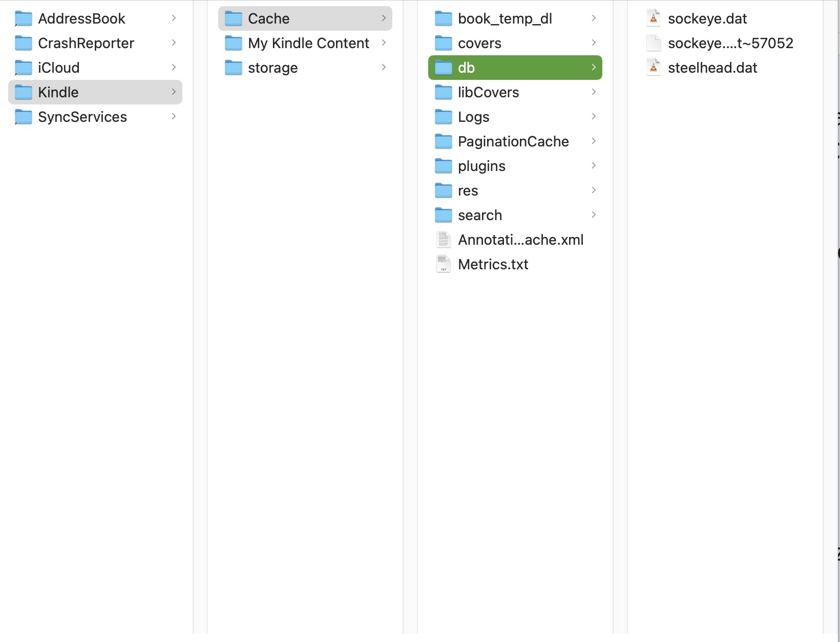
Task: Click the CrashReporter folder icon
Action: coord(24,44)
